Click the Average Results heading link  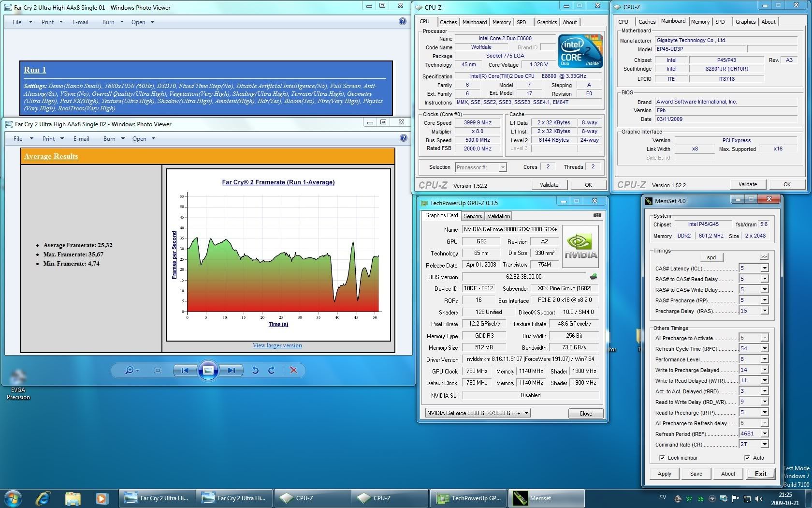(x=51, y=156)
